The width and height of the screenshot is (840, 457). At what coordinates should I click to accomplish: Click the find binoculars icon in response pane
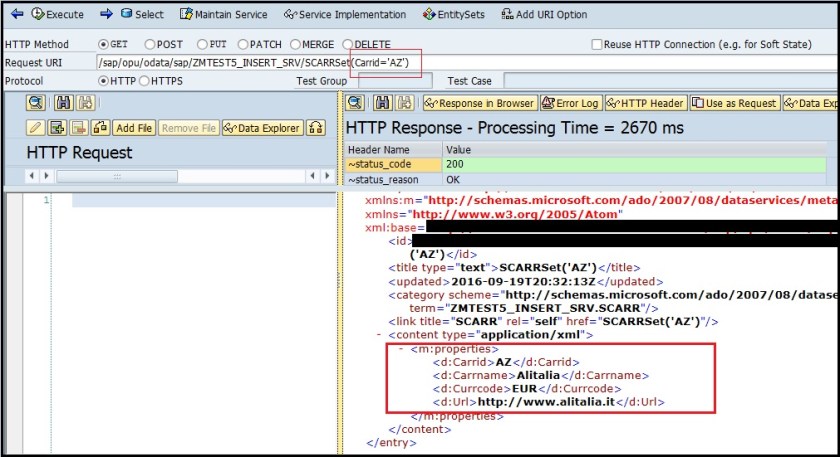pos(382,103)
